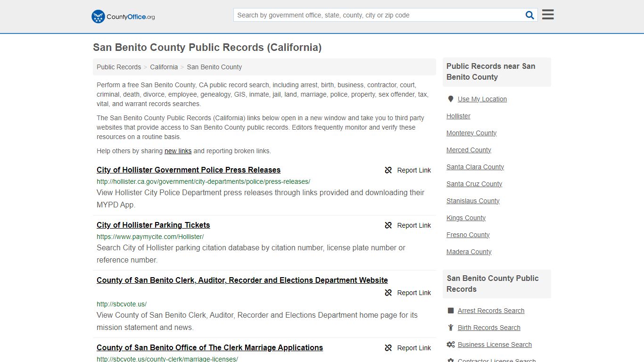644x362 pixels.
Task: Open San Benito County breadcrumb
Action: click(215, 67)
